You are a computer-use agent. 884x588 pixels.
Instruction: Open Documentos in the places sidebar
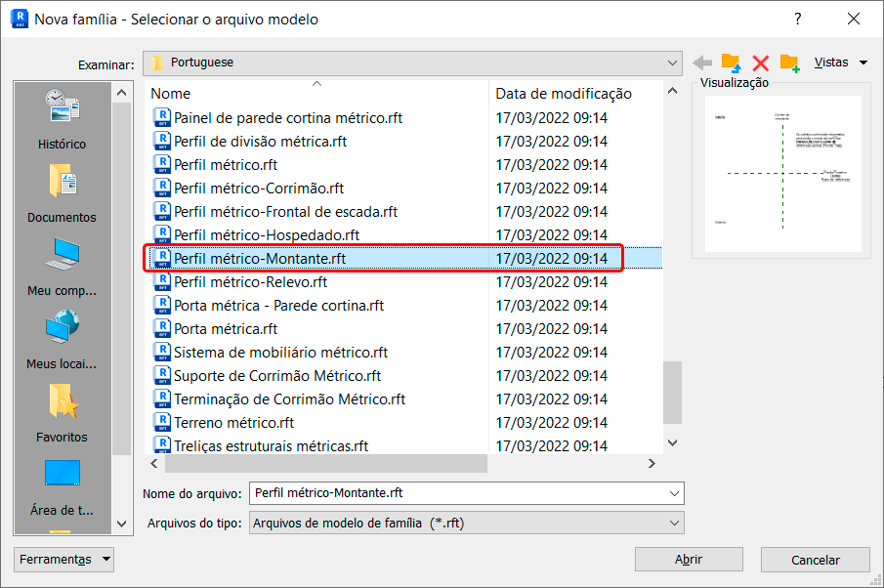[x=62, y=191]
